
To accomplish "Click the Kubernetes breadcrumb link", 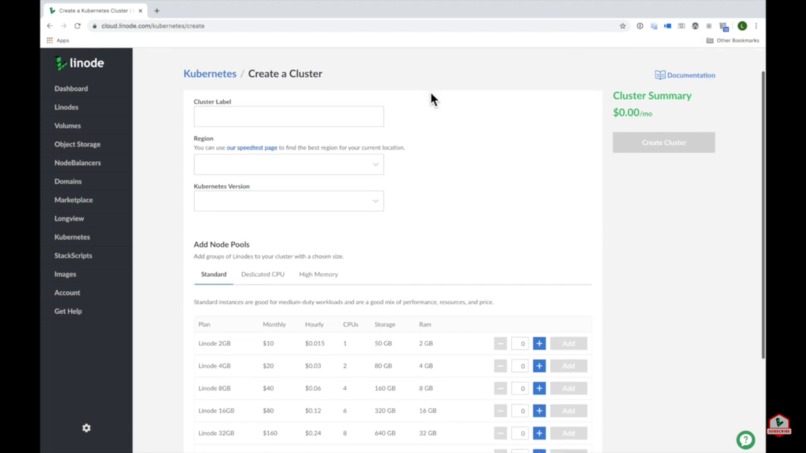I will point(210,74).
